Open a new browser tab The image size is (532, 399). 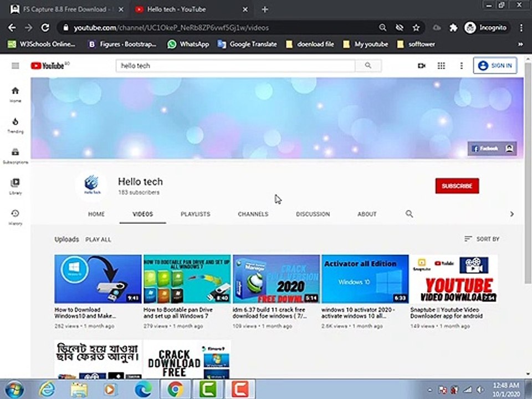pyautogui.click(x=265, y=9)
